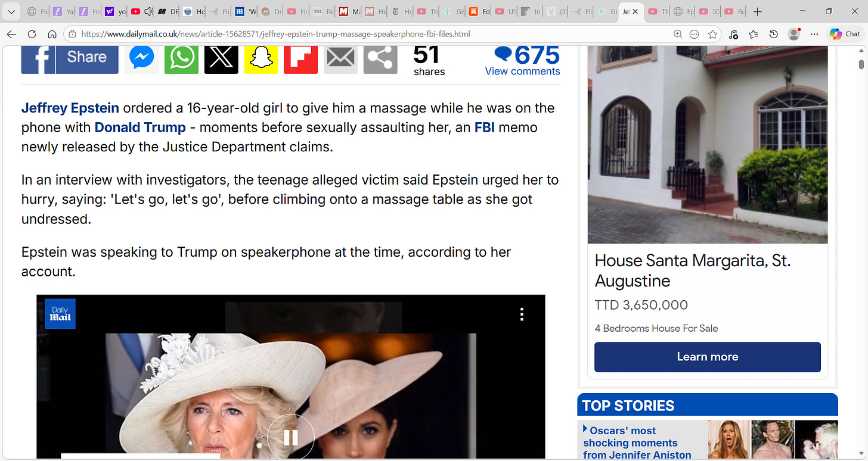Click the '4 Bedrooms House For Sale' text
This screenshot has width=868, height=461.
click(x=656, y=328)
